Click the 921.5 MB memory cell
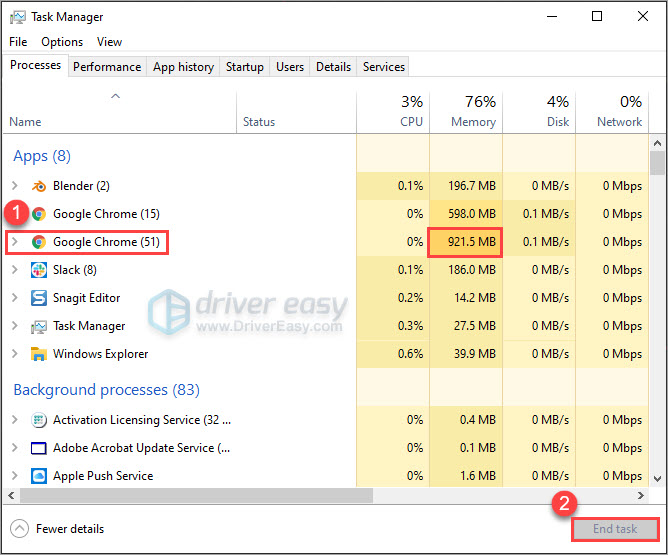668x555 pixels. [465, 242]
